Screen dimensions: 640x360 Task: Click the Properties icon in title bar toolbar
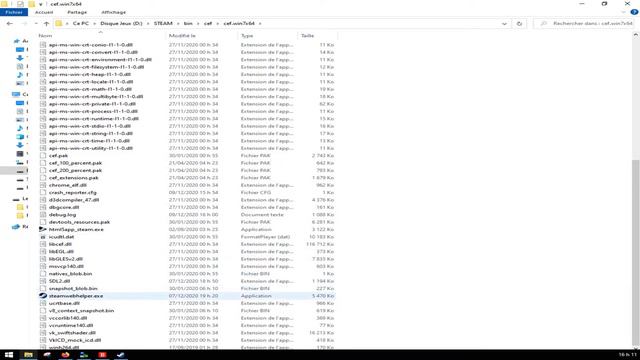tap(20, 4)
